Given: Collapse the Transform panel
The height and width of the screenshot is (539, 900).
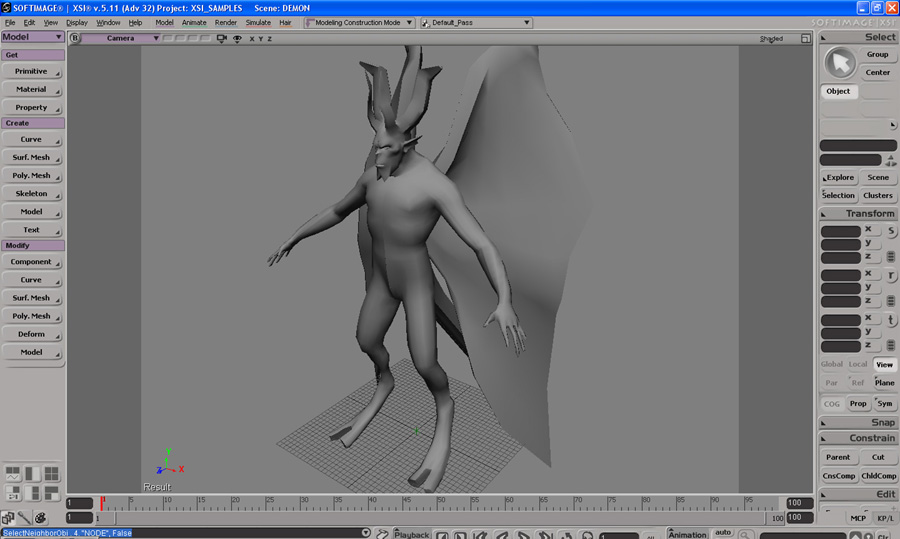Looking at the screenshot, I should 824,214.
